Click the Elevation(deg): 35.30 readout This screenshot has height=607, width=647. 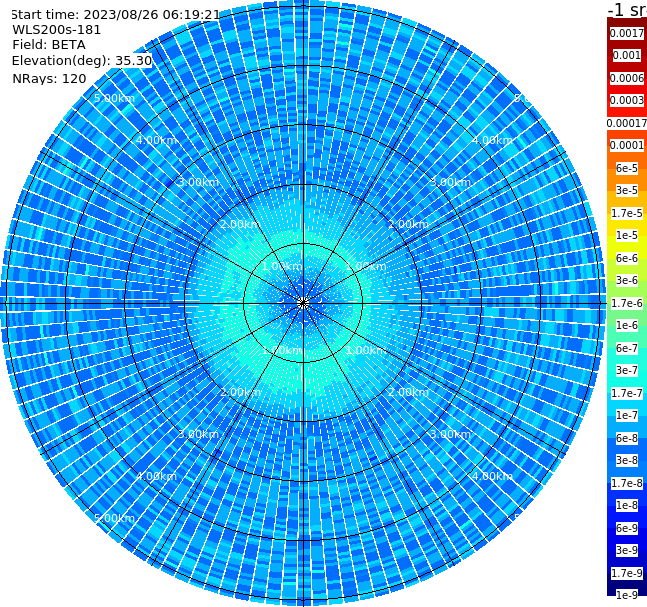82,61
